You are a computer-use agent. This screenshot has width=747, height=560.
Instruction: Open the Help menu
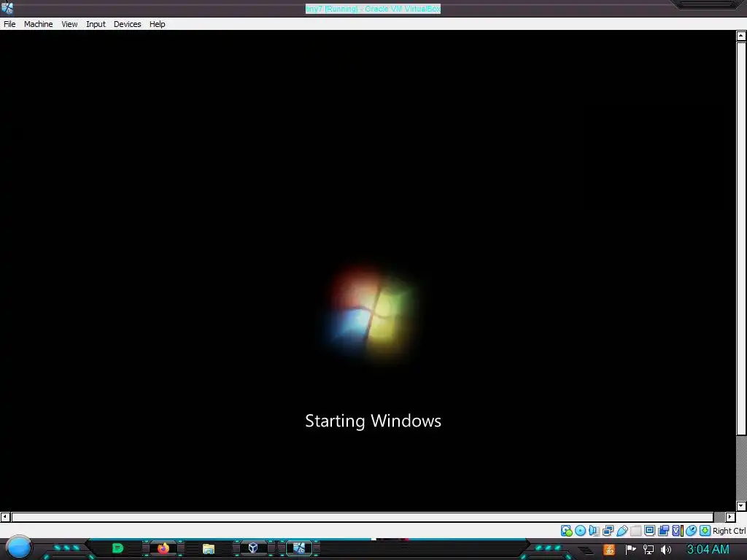tap(158, 24)
